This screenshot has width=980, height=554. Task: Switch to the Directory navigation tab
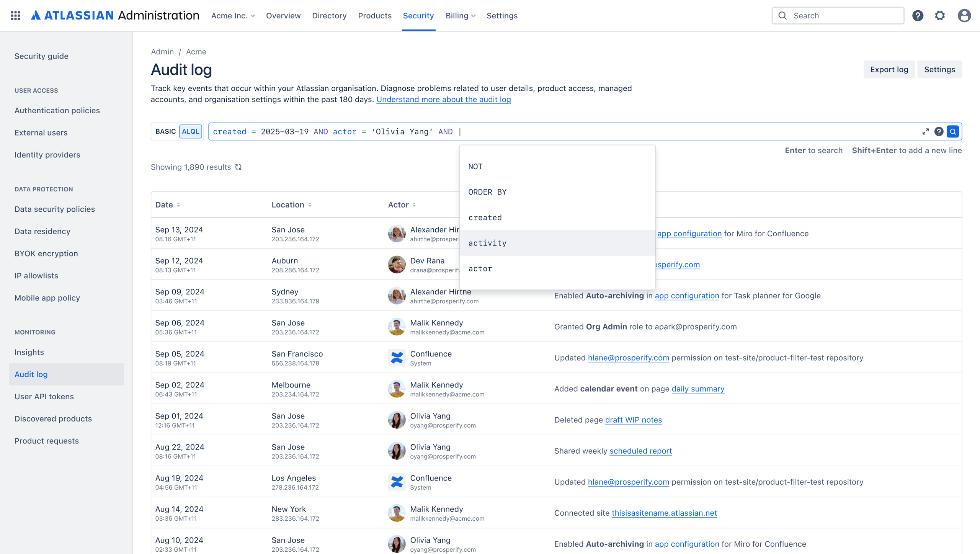329,16
